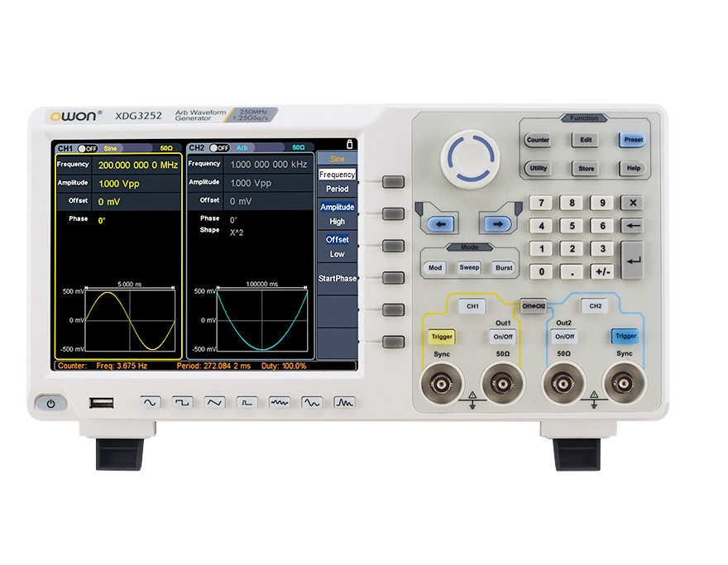
Task: Click the CH1⇔CH2 copy button
Action: pyautogui.click(x=533, y=306)
